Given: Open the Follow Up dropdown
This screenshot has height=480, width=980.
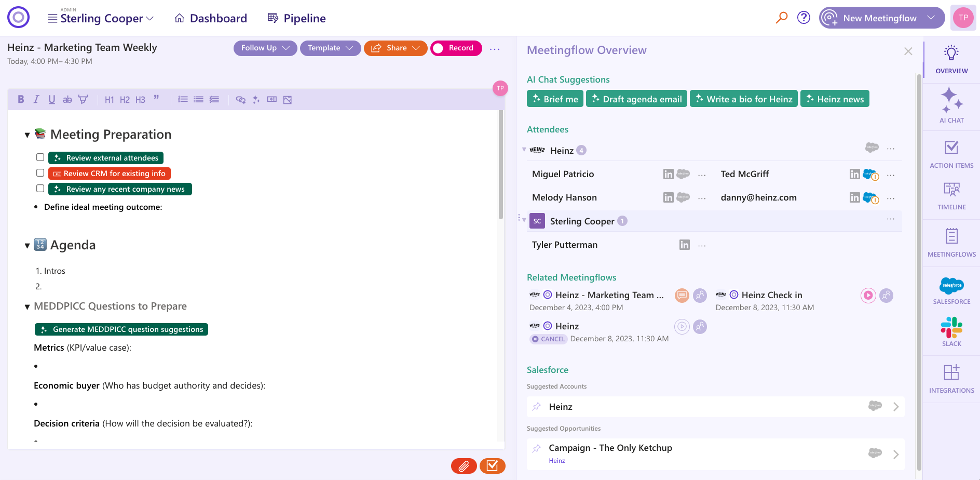Looking at the screenshot, I should tap(265, 48).
